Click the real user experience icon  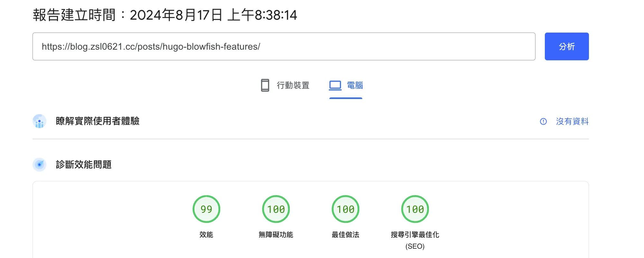(39, 122)
